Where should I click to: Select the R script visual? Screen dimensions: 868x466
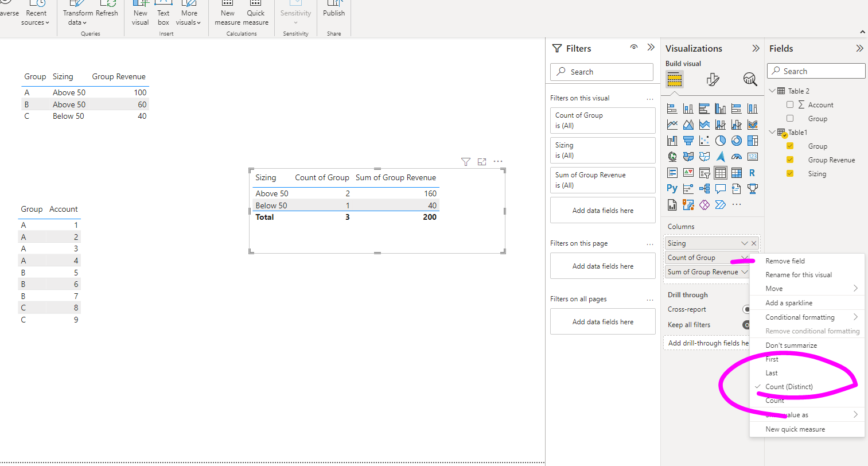pos(753,173)
